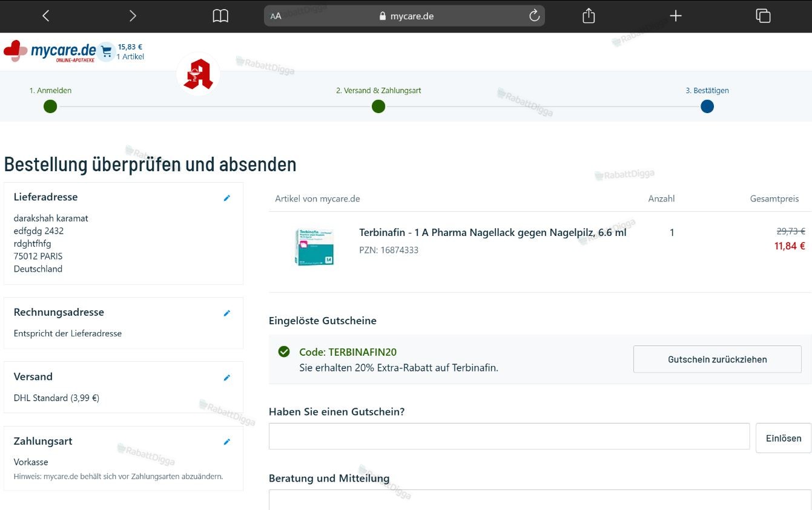Click the mycare.de address bar
The width and height of the screenshot is (812, 510).
404,16
